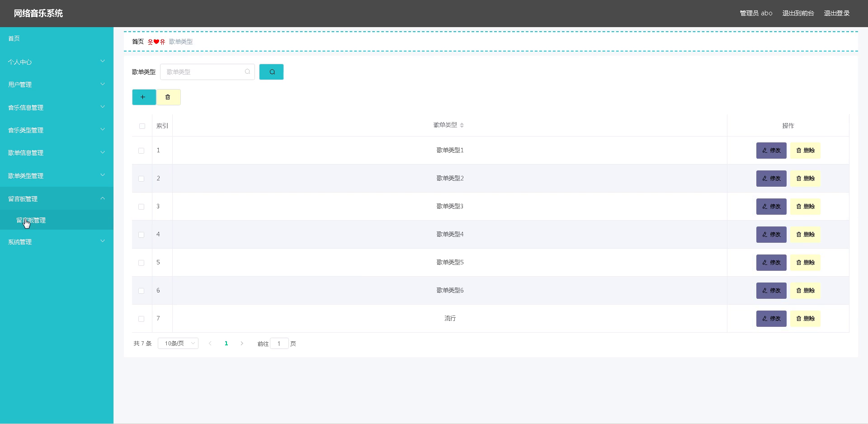Click the 网络音乐系统 title
This screenshot has width=868, height=424.
click(38, 14)
